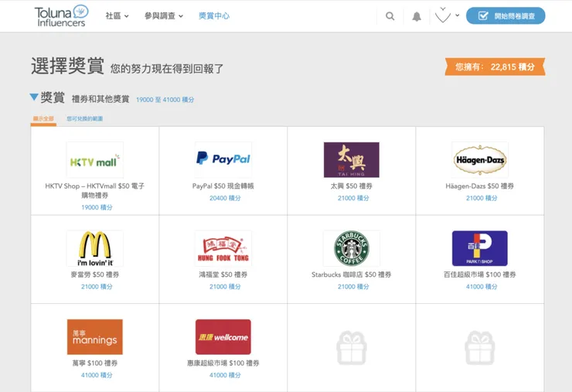The image size is (572, 392).
Task: Click the 19000 積分 price under HKTV
Action: pos(97,207)
